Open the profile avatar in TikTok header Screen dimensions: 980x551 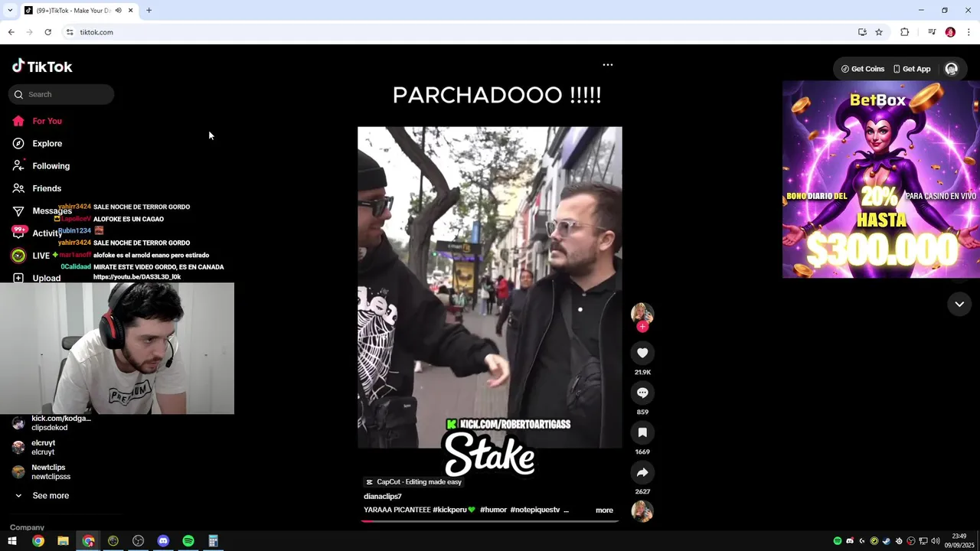pos(952,69)
